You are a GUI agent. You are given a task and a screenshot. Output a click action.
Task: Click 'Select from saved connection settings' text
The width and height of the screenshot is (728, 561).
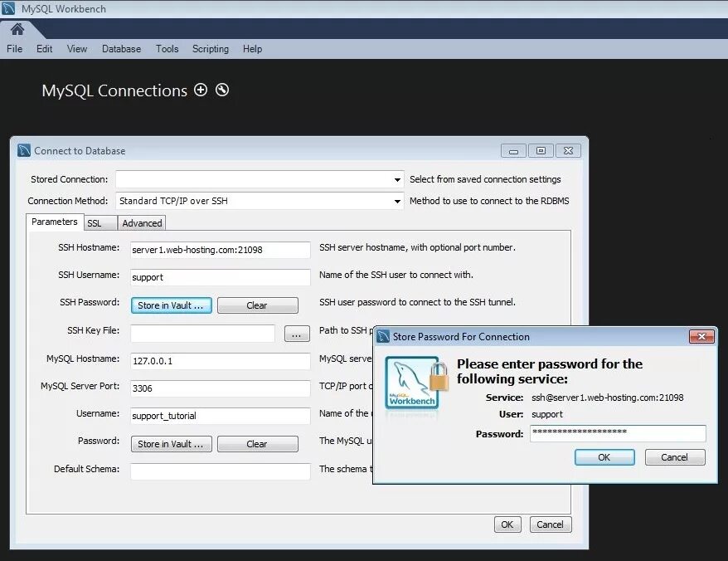pyautogui.click(x=485, y=179)
